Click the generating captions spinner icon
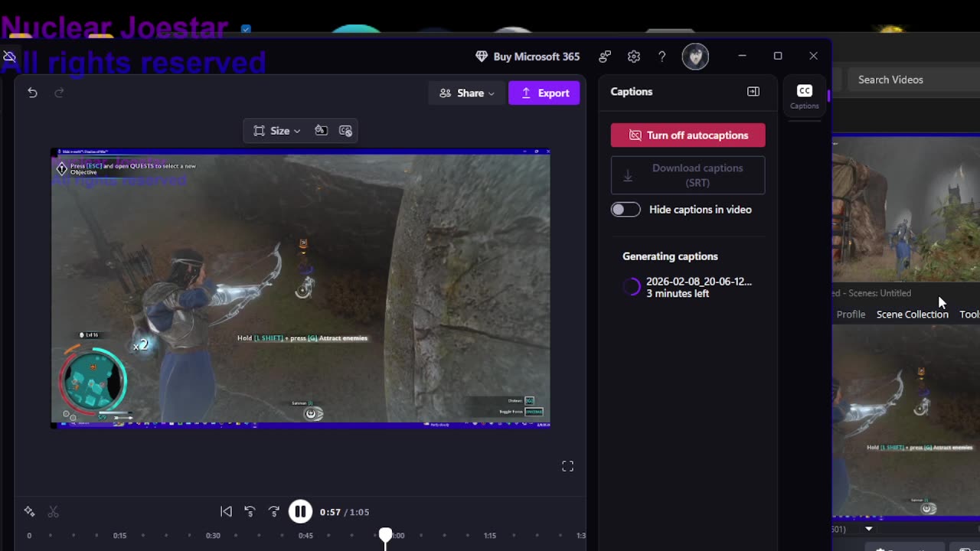 pyautogui.click(x=632, y=287)
